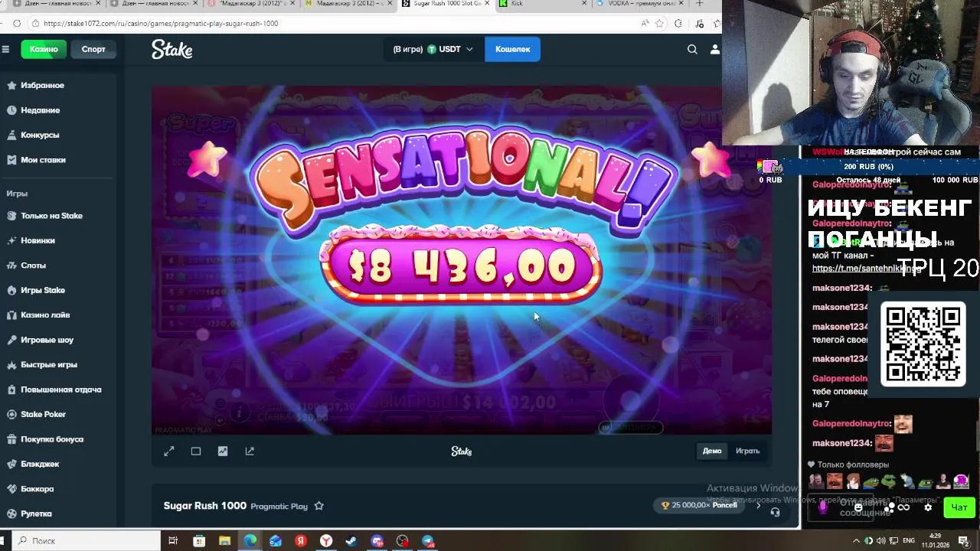Open chat settings gear icon
Viewport: 980px width, 551px height.
928,507
